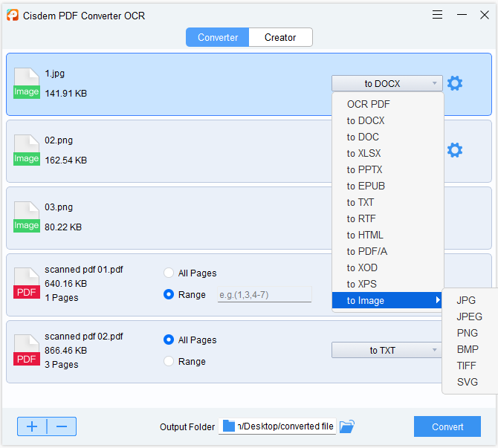498x448 pixels.
Task: Select the 1.jpg file name
Action: tap(54, 74)
